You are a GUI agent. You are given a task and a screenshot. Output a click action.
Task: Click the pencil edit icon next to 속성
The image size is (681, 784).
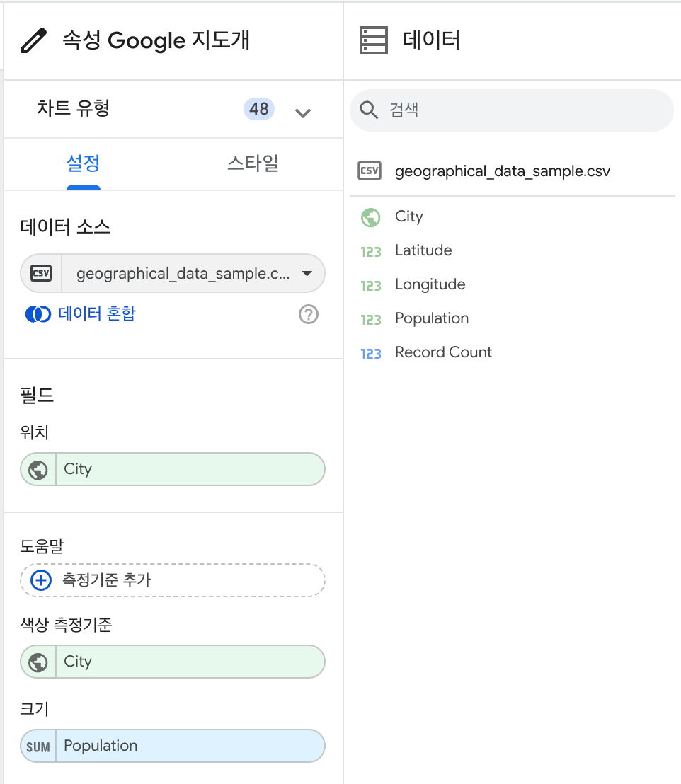32,40
